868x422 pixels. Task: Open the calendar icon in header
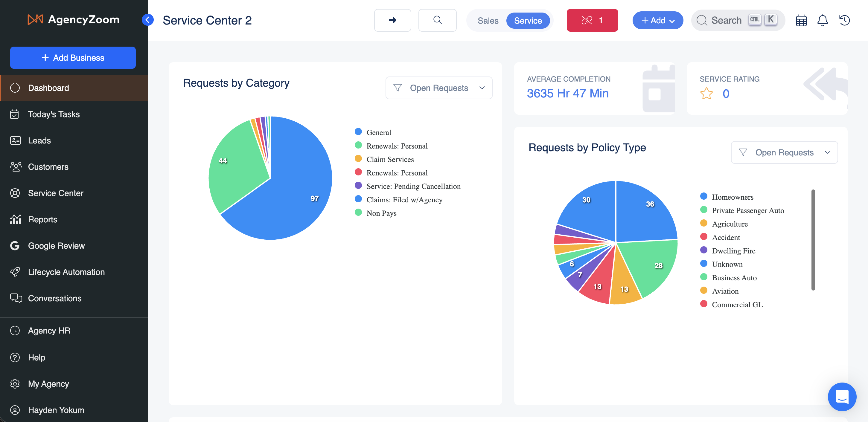[801, 21]
